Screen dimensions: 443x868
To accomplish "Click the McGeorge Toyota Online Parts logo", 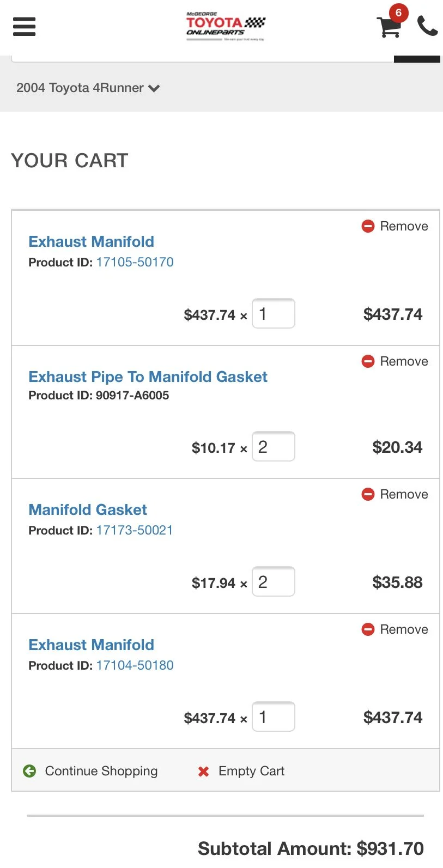I will point(226,27).
